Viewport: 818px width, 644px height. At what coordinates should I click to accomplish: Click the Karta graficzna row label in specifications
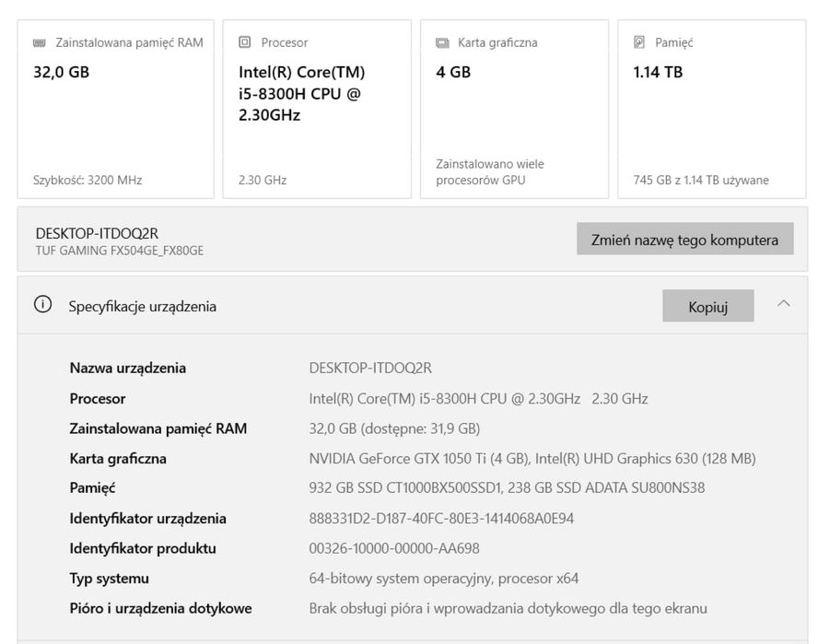coord(118,459)
